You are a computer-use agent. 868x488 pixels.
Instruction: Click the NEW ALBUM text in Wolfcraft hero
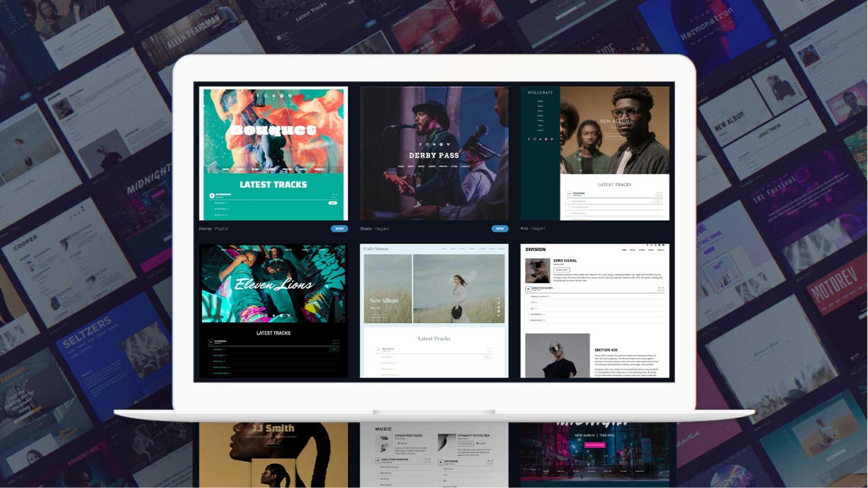point(615,121)
